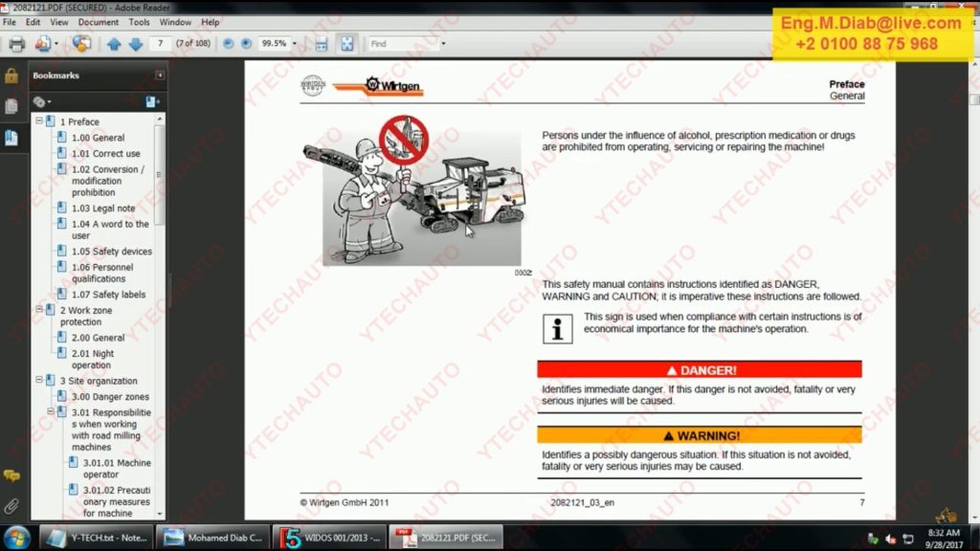Open the Pages thumbnails panel icon

pyautogui.click(x=11, y=106)
